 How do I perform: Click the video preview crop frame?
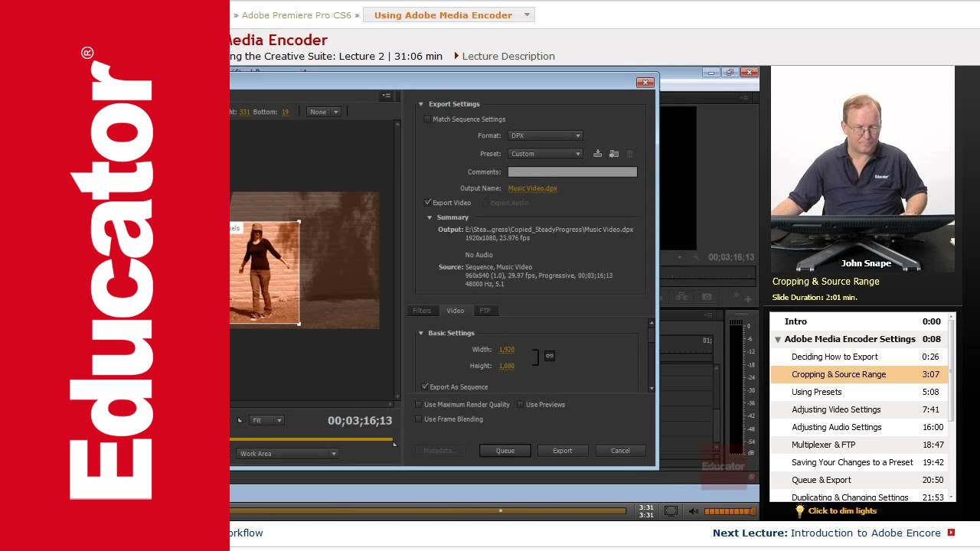tap(265, 272)
